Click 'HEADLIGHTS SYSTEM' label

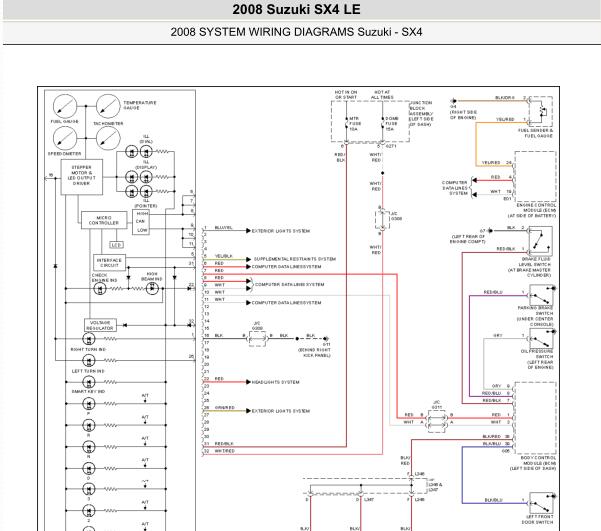click(x=276, y=382)
